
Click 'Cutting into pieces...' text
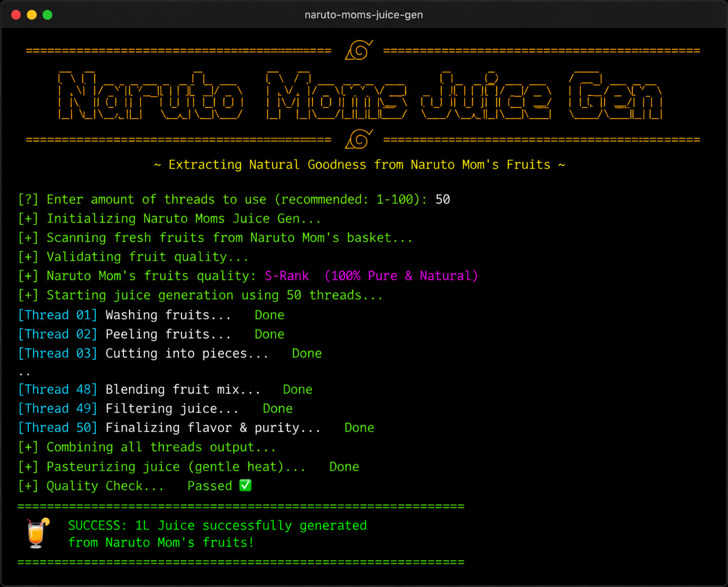coord(187,353)
